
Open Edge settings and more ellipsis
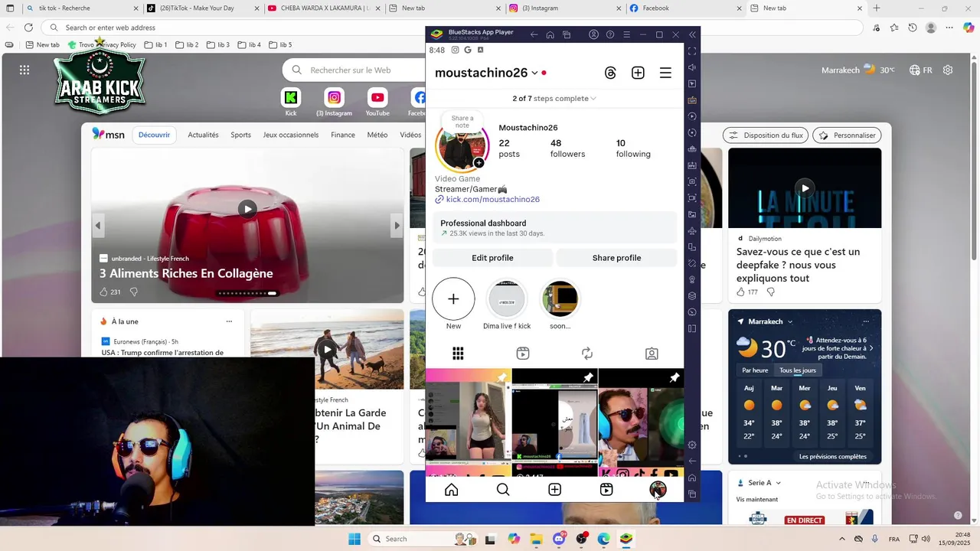coord(950,28)
